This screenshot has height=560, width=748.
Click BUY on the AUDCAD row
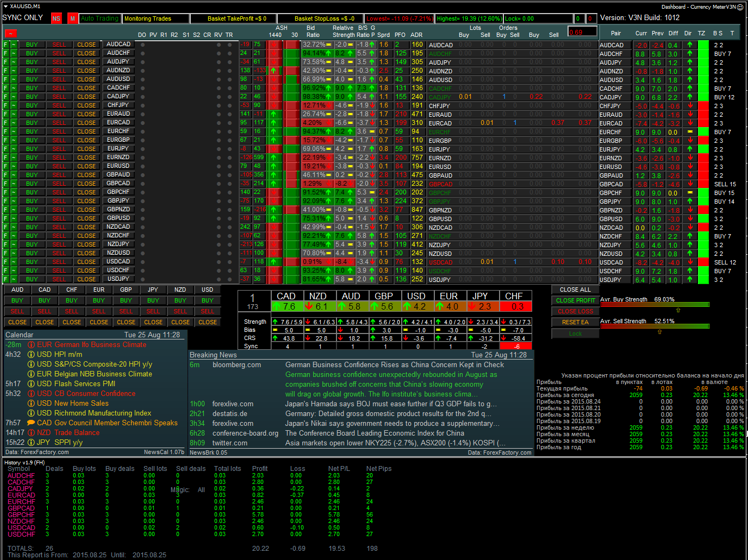[32, 45]
